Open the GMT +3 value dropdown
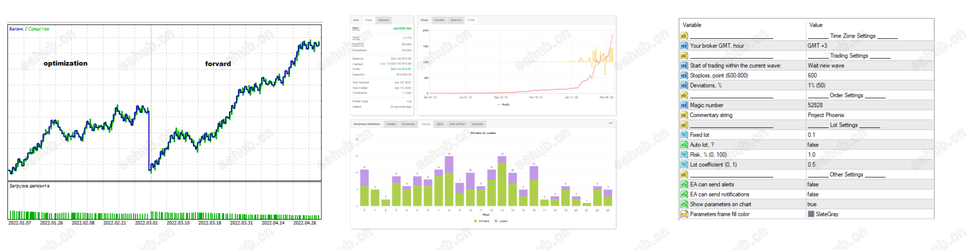The image size is (980, 250). point(870,46)
